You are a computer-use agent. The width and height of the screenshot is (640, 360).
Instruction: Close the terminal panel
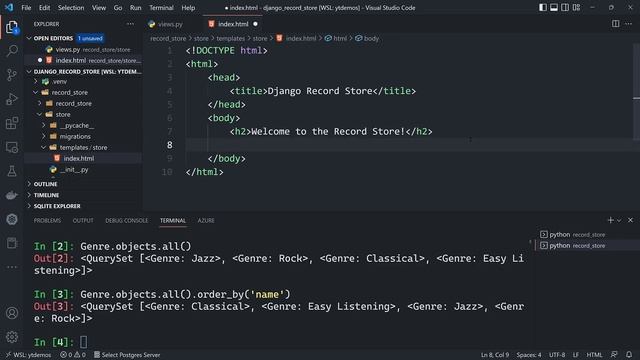pos(630,220)
